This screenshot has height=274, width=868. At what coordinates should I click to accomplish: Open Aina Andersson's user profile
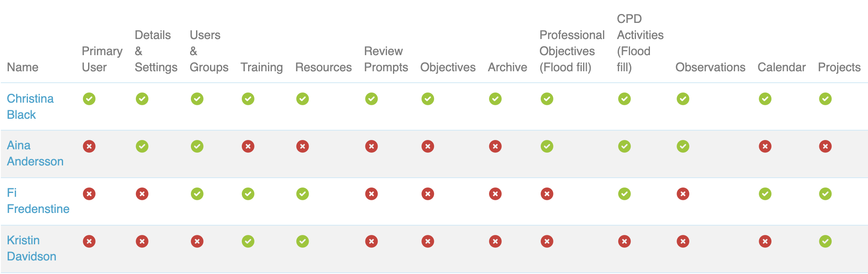pos(35,153)
